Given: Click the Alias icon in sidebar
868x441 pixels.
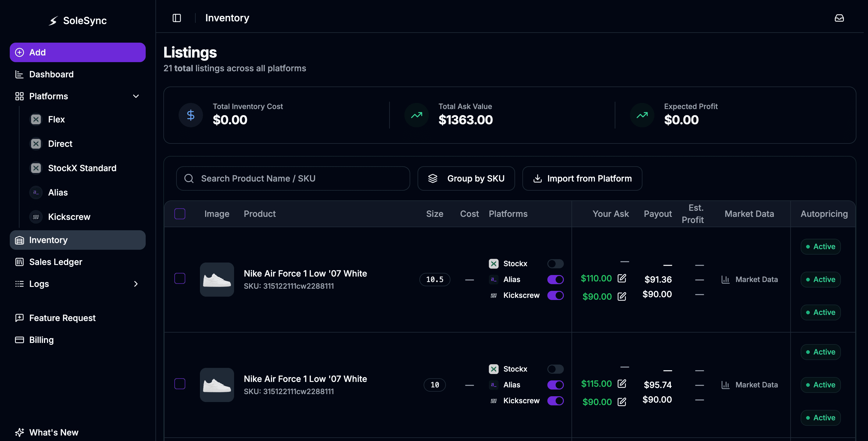Looking at the screenshot, I should tap(36, 192).
